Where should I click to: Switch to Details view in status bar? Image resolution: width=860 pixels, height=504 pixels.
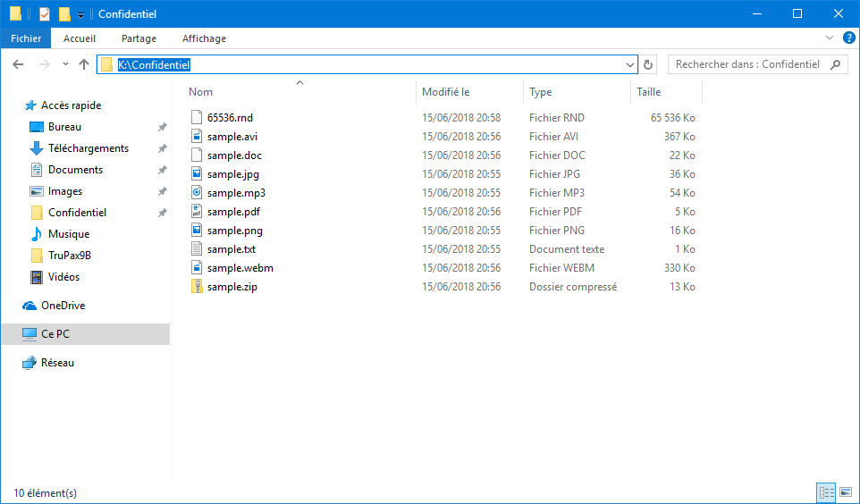click(825, 492)
